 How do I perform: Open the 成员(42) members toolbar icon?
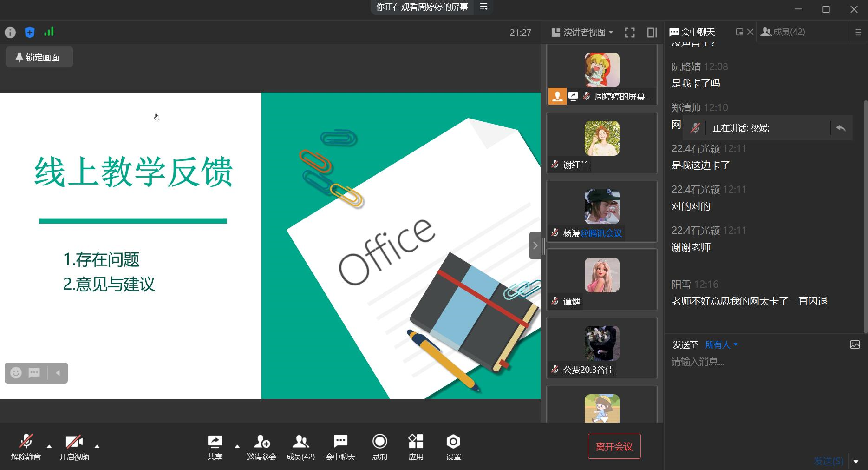(x=300, y=446)
